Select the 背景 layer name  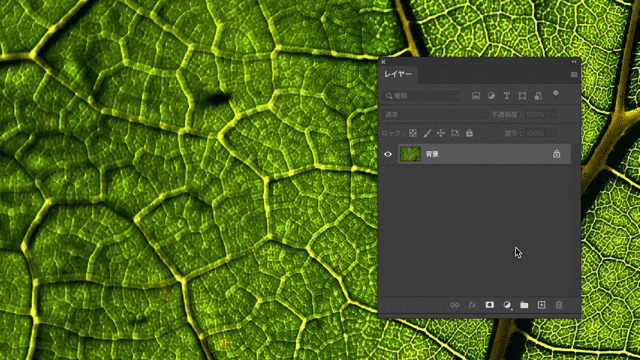[432, 154]
